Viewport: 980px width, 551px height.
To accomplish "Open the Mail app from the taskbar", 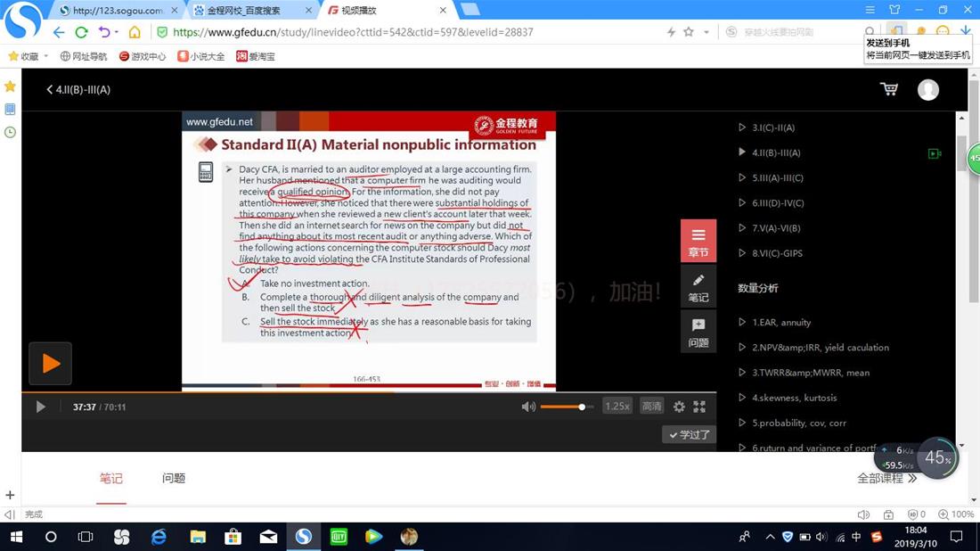I will click(x=269, y=537).
